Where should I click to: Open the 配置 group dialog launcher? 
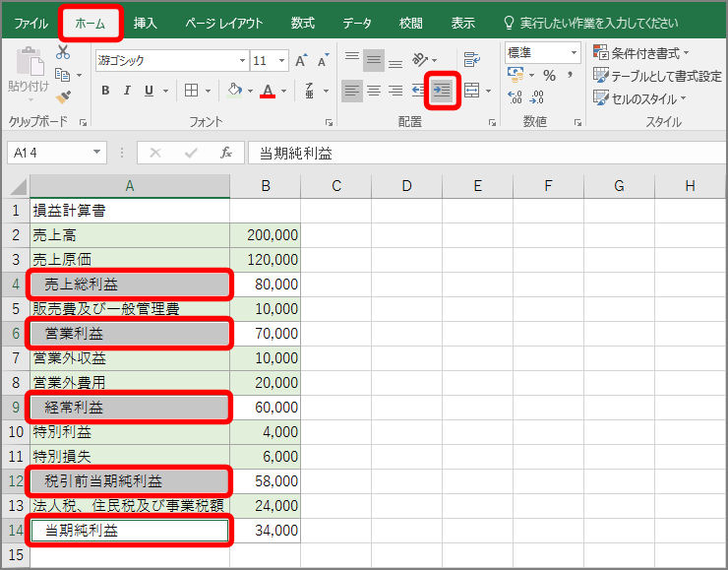(x=492, y=123)
